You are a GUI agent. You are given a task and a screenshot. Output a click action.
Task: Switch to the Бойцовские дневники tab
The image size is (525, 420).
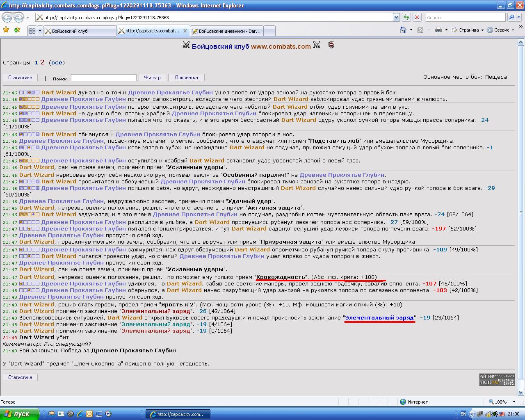[227, 31]
